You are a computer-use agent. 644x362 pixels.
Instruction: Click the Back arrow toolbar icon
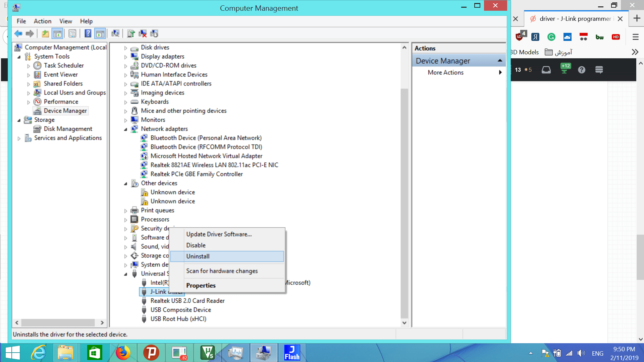pos(18,34)
